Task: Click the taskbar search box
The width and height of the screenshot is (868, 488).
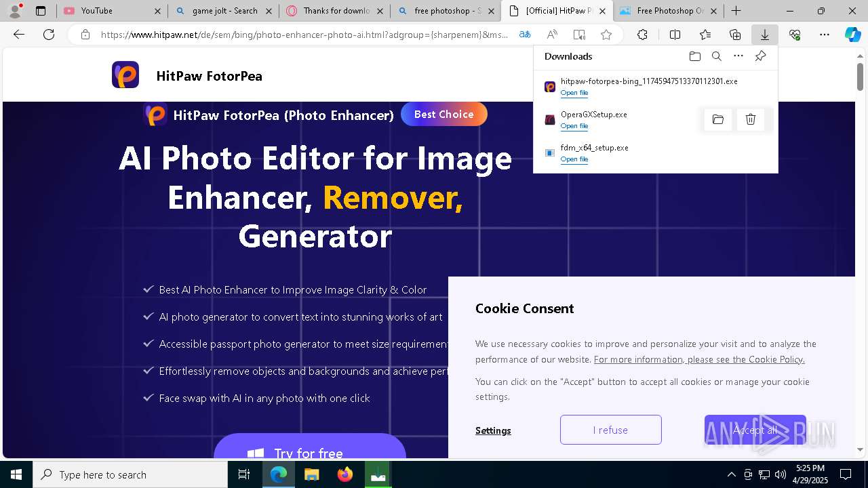Action: coord(130,474)
